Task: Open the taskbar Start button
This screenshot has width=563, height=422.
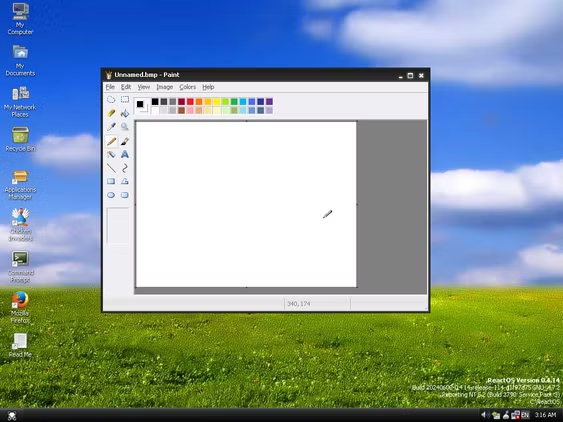Action: point(12,416)
